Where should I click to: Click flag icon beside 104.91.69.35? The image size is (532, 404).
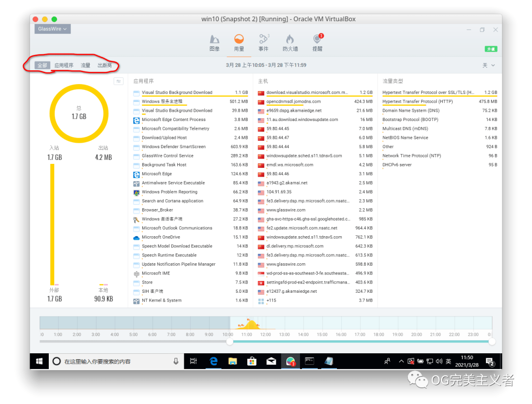(x=261, y=192)
